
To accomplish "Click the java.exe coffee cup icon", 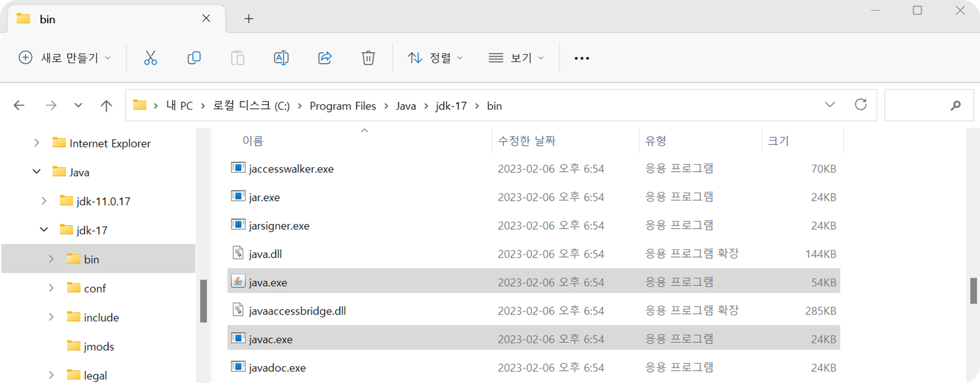I will point(238,281).
